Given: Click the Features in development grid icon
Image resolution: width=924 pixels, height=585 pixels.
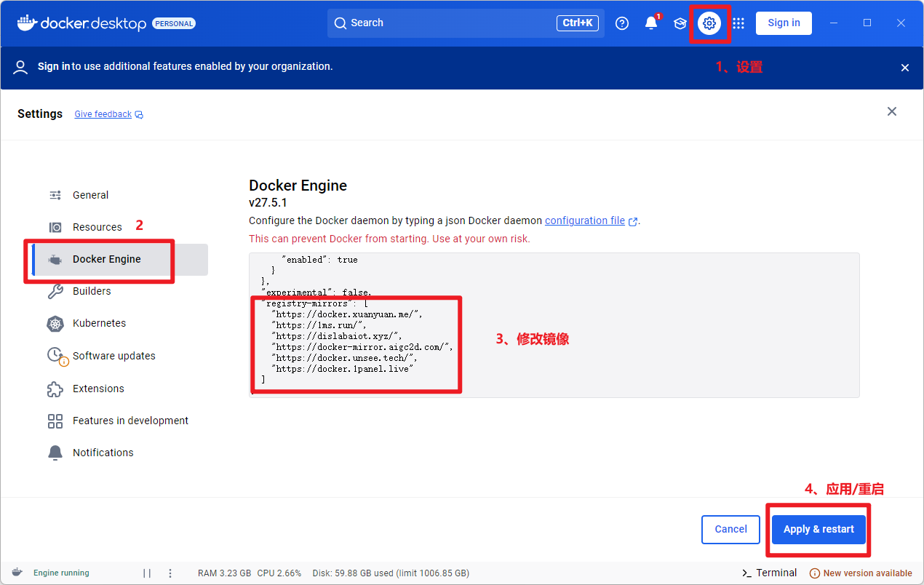Looking at the screenshot, I should tap(55, 421).
